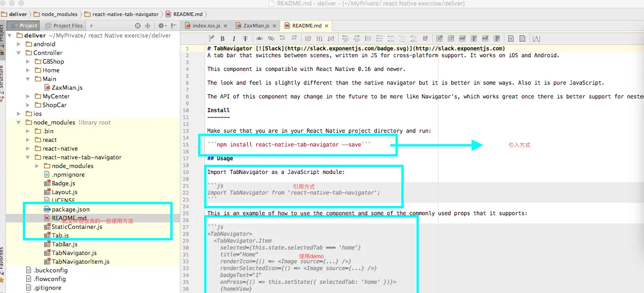The width and height of the screenshot is (644, 293).
Task: Toggle italic formatting in markdown toolbar
Action: [234, 38]
